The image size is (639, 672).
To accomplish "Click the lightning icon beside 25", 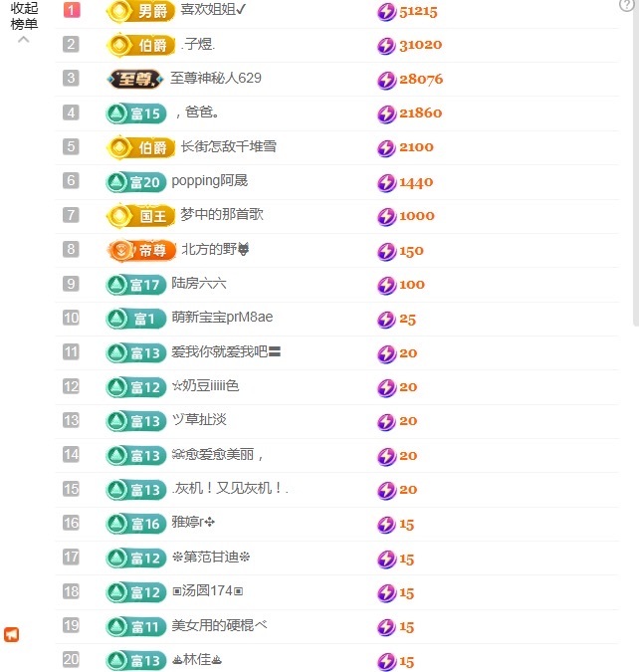I will coord(386,320).
